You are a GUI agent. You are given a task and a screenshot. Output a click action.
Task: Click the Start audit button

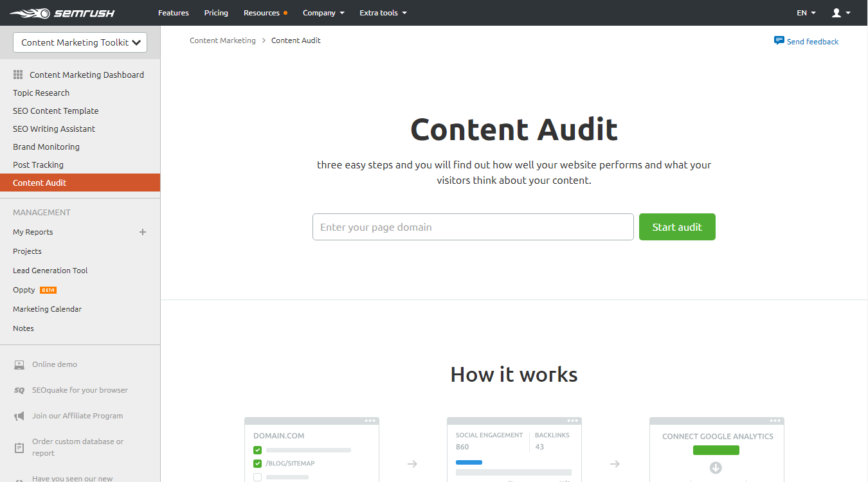pyautogui.click(x=677, y=227)
